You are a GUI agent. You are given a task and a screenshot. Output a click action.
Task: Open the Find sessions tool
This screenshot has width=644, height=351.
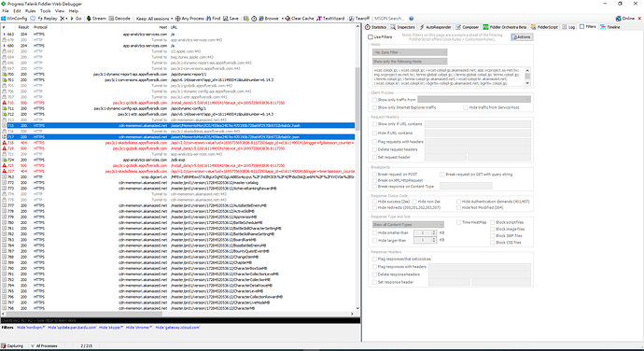[214, 19]
